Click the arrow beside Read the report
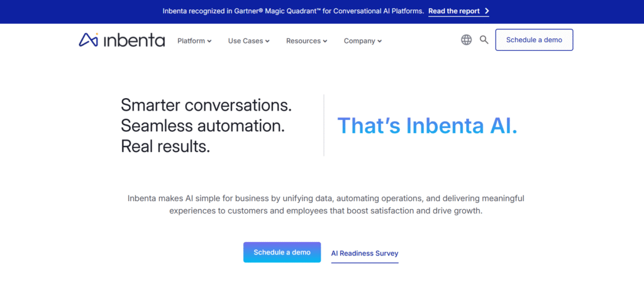This screenshot has height=289, width=644. tap(487, 11)
